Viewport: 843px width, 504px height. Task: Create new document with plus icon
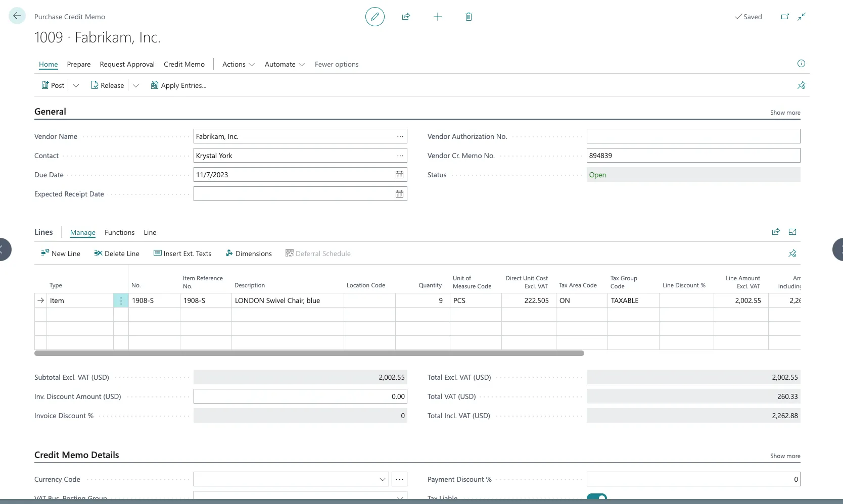click(438, 17)
